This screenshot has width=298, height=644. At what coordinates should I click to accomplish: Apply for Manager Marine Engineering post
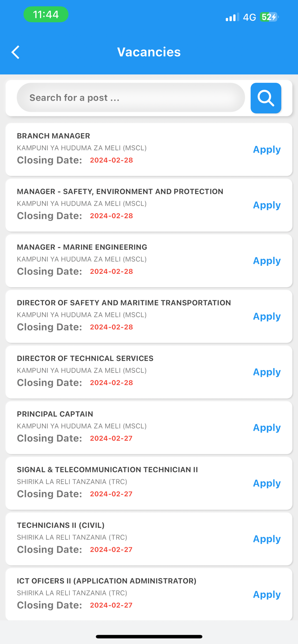tap(267, 261)
